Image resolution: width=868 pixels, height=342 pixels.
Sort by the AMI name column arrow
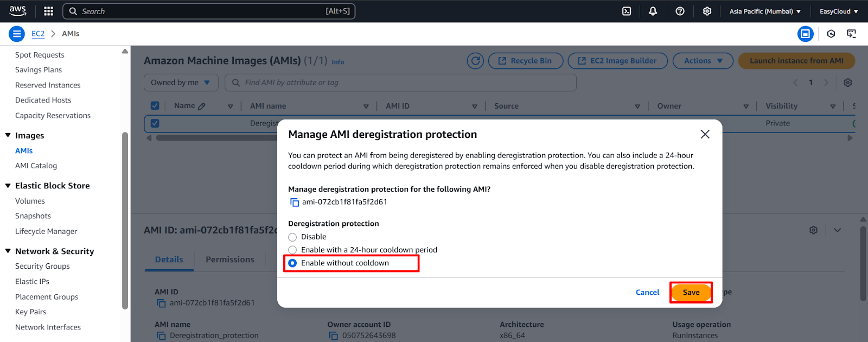coord(366,106)
